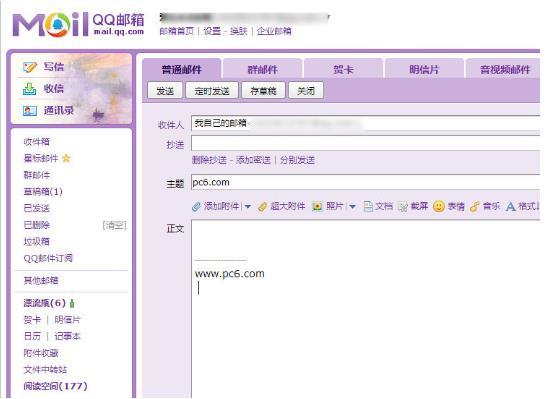The width and height of the screenshot is (552, 399).
Task: Click the 关闭 close button
Action: pos(306,91)
